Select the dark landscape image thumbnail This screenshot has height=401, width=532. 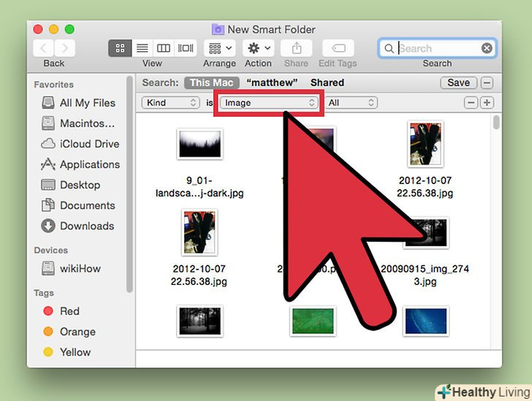point(199,144)
